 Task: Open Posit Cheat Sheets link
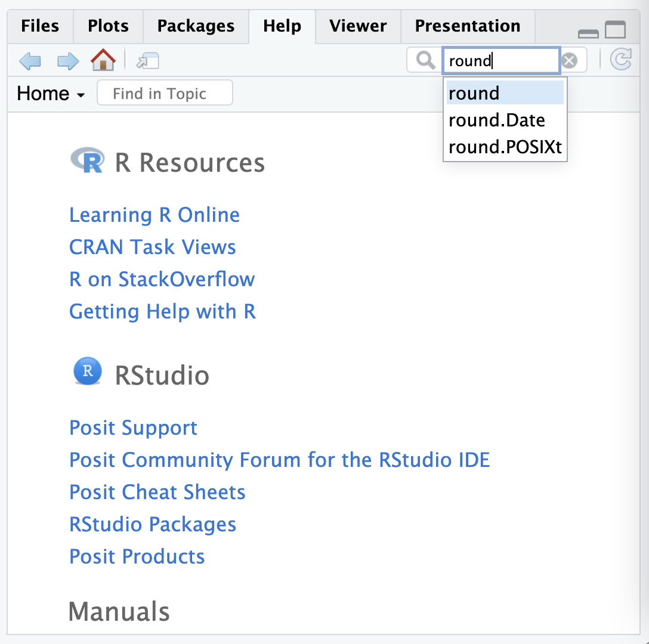[x=157, y=492]
